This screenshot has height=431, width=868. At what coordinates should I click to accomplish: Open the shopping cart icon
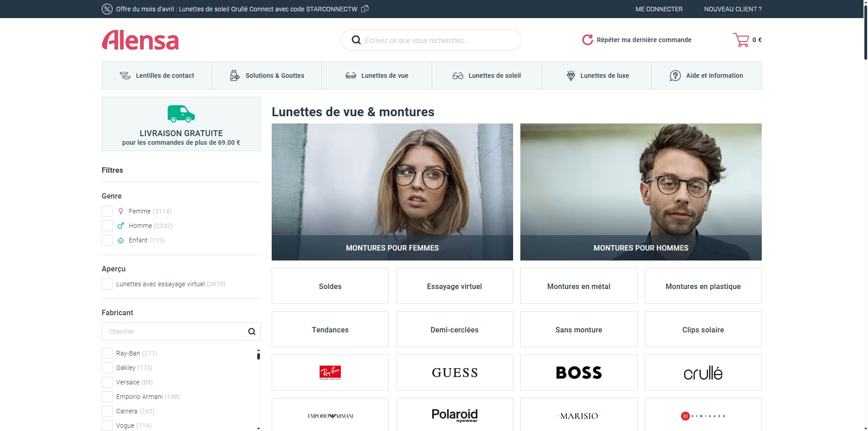click(741, 40)
